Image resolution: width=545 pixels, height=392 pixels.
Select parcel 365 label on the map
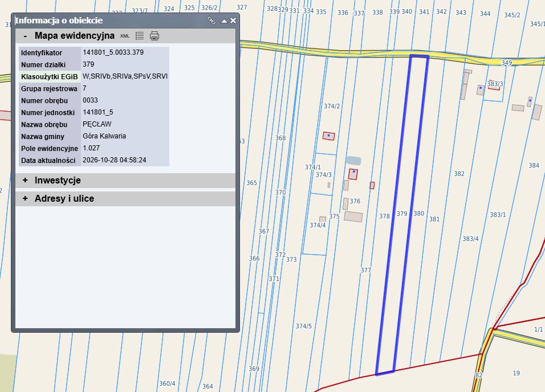(251, 183)
